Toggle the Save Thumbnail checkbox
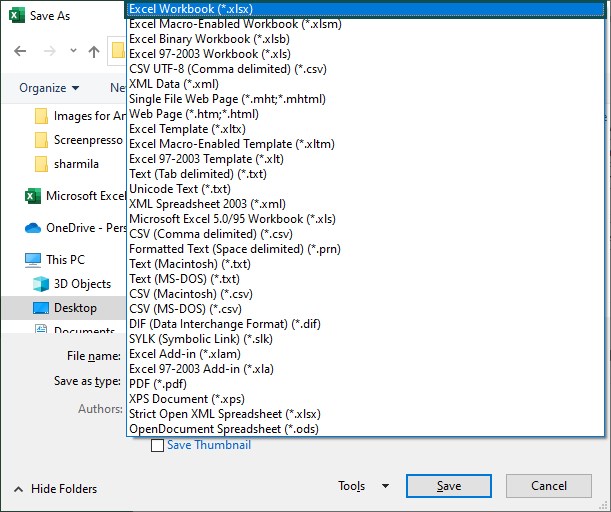Screen dimensions: 611x512 [x=157, y=445]
